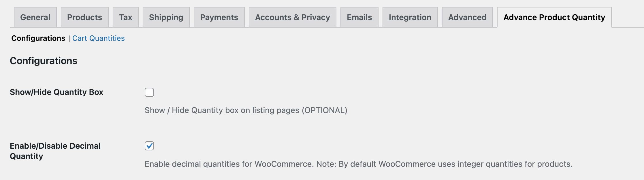Disable the Enable/Disable Decimal Quantity checkbox

coord(149,146)
